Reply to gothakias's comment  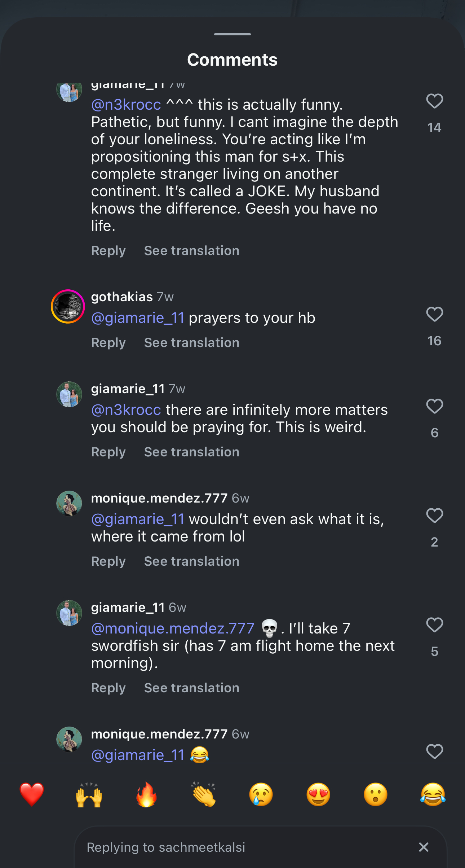108,343
